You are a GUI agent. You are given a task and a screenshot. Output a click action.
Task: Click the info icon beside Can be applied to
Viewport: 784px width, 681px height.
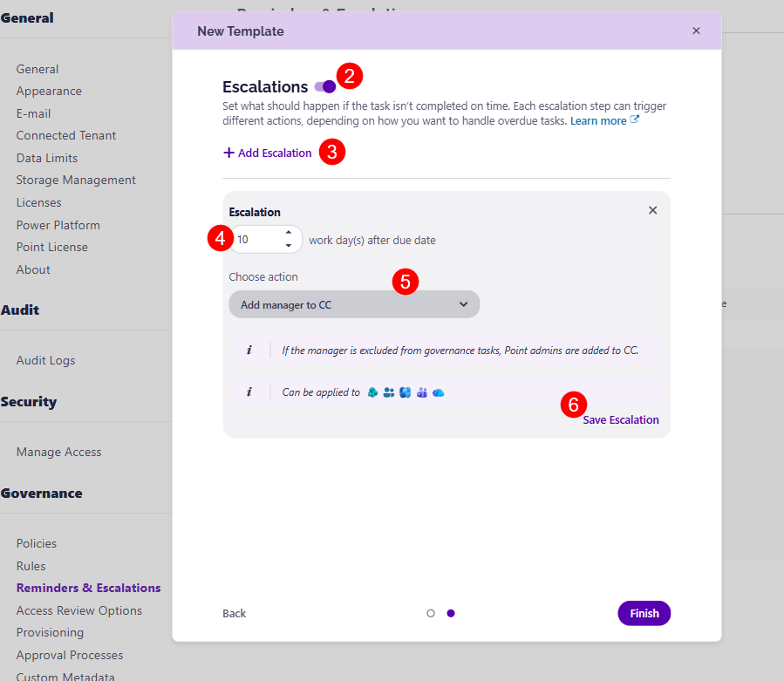pos(250,392)
